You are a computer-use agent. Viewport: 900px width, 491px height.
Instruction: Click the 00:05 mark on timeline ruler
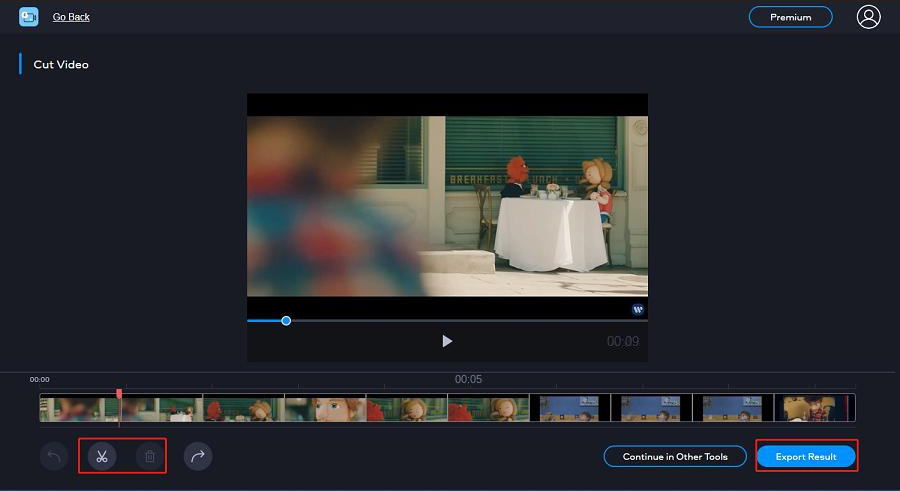[x=468, y=380]
